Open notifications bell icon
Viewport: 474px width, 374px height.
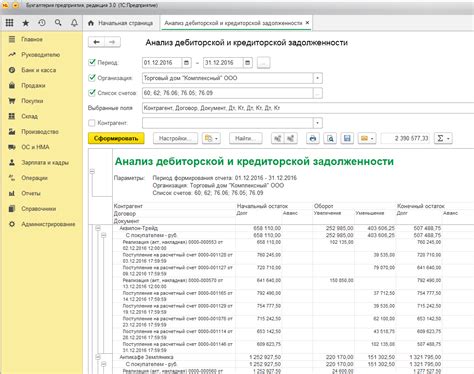click(74, 23)
